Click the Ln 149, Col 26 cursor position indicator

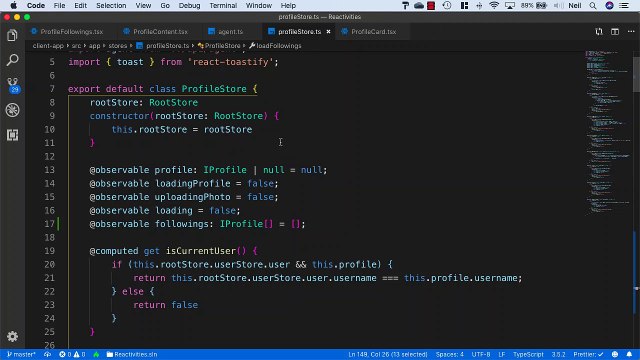[388, 354]
